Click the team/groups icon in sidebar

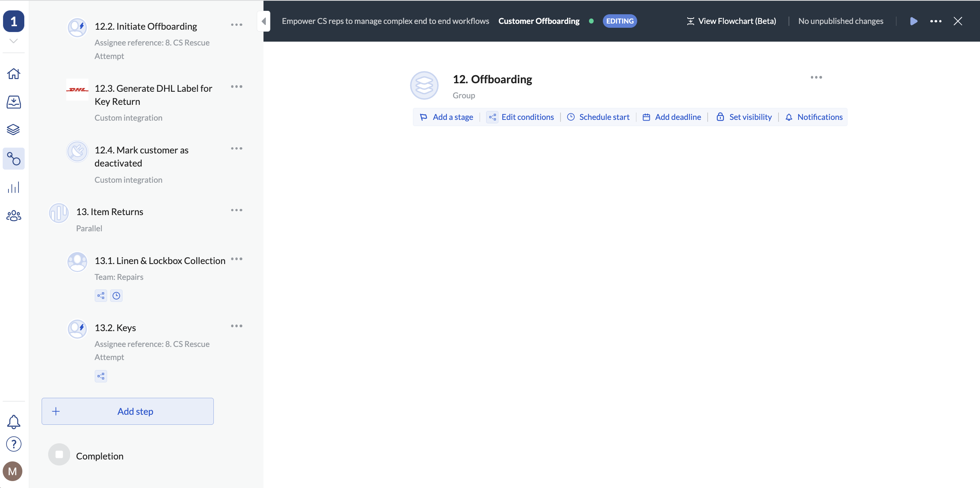click(x=14, y=216)
